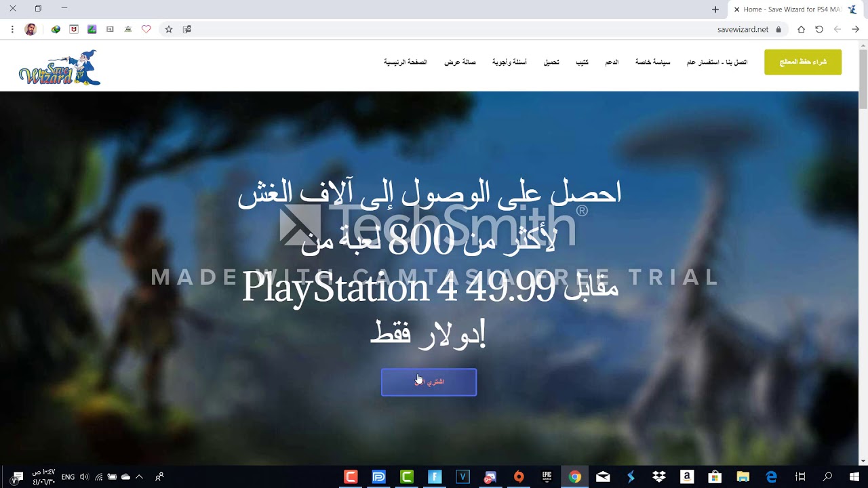Screen dimensions: 868x488
Task: Go forward to the next page
Action: click(x=837, y=29)
